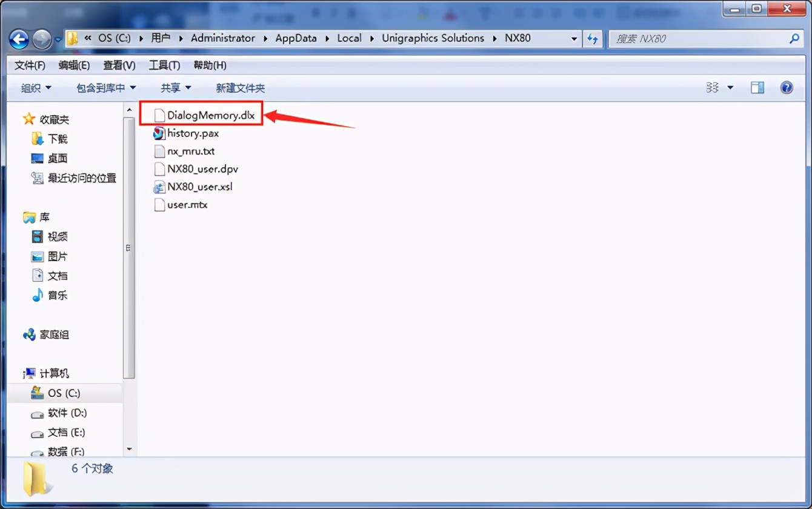The height and width of the screenshot is (509, 812).
Task: Click the 文档 (E:) drive icon
Action: point(38,433)
